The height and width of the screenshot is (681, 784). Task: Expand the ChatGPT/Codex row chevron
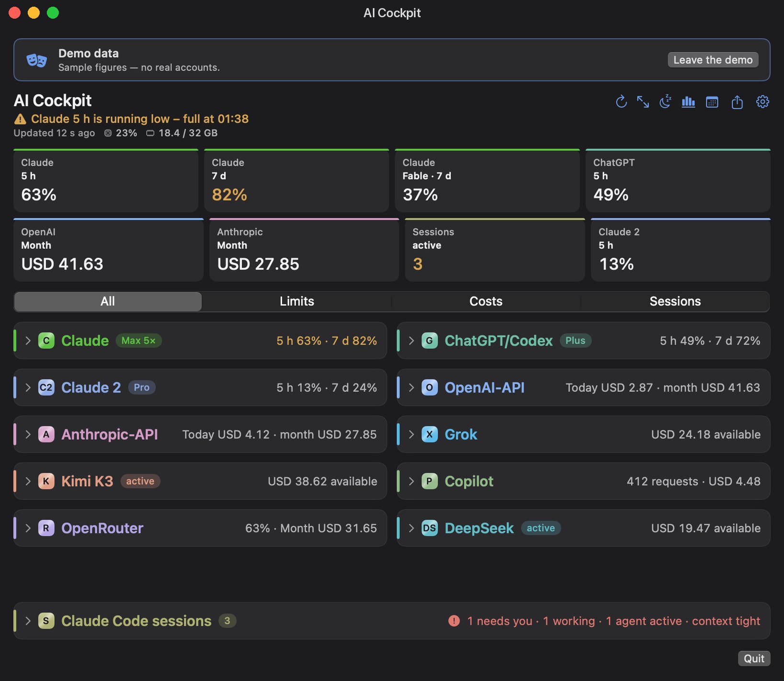[411, 341]
